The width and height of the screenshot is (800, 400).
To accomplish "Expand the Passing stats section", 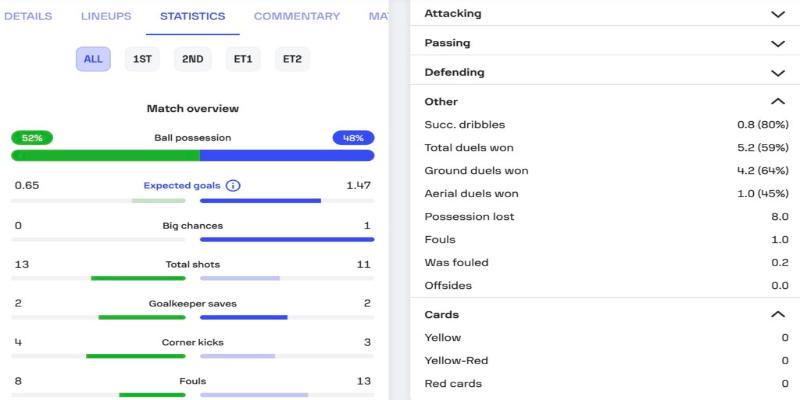I will click(x=777, y=43).
